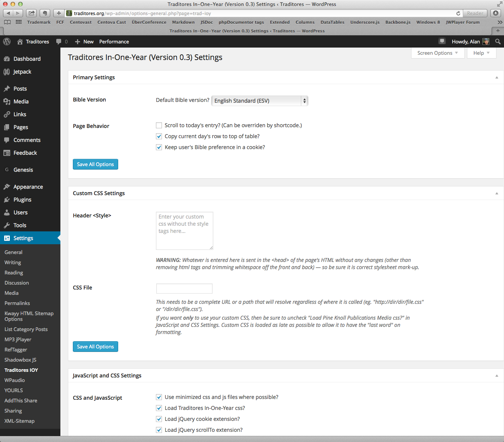Open the Backbone.js bookmark
The image size is (504, 442).
pyautogui.click(x=398, y=22)
